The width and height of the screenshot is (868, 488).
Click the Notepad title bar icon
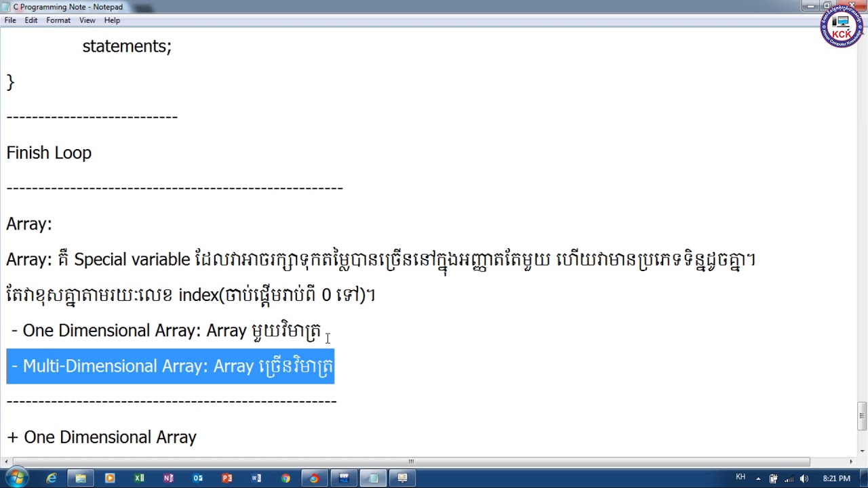(6, 7)
